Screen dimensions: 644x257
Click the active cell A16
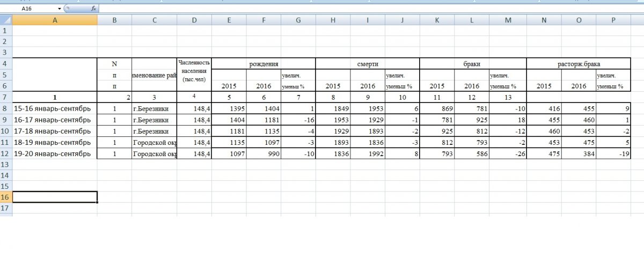tap(54, 197)
